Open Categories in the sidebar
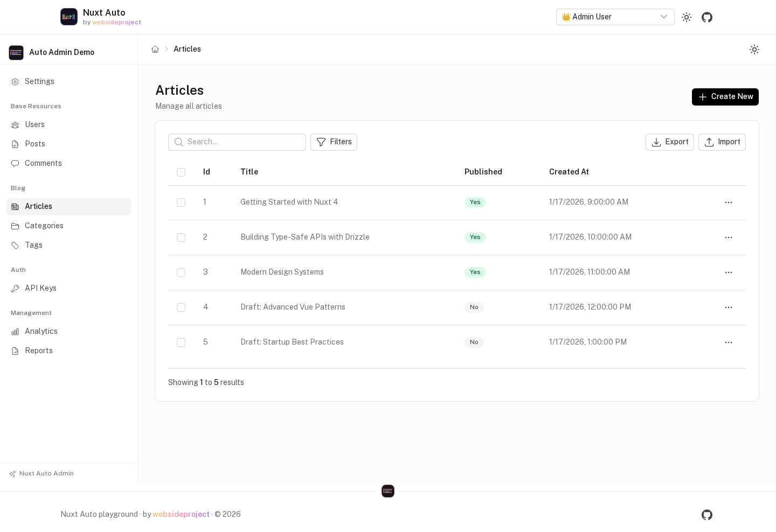The image size is (776, 532). tap(68, 226)
